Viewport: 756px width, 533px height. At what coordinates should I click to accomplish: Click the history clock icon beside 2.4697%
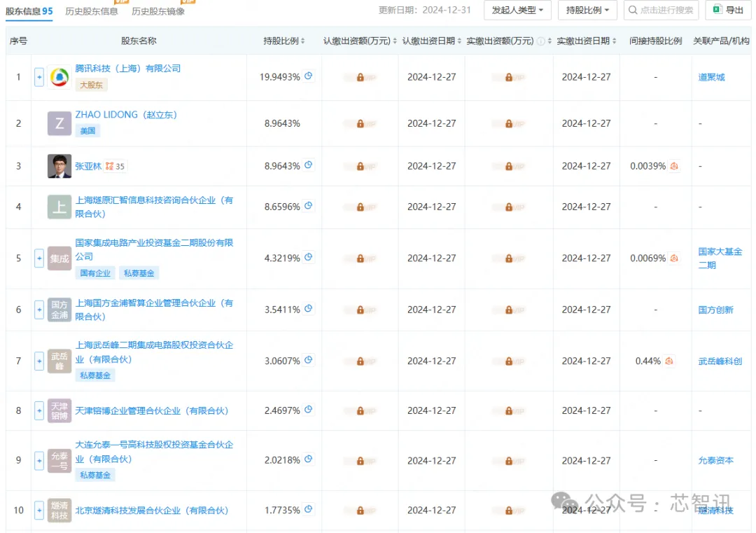309,410
